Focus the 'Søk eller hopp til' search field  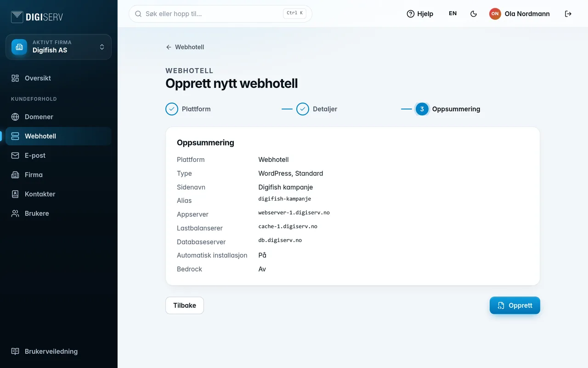[x=220, y=14]
